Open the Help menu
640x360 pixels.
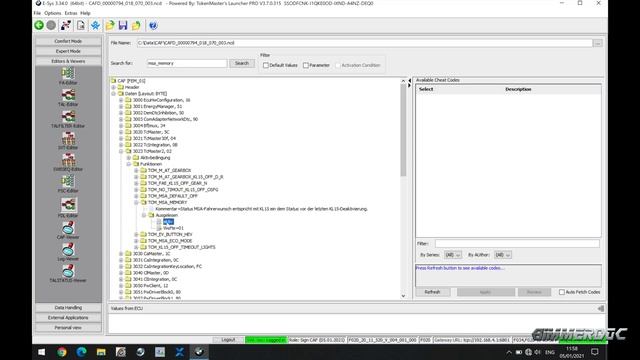tap(85, 13)
